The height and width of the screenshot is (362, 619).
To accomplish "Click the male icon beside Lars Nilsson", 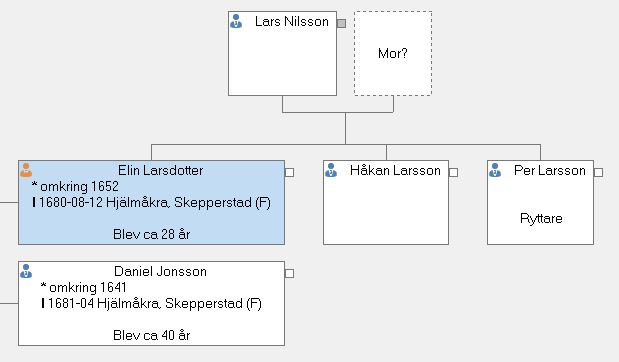I will 236,21.
